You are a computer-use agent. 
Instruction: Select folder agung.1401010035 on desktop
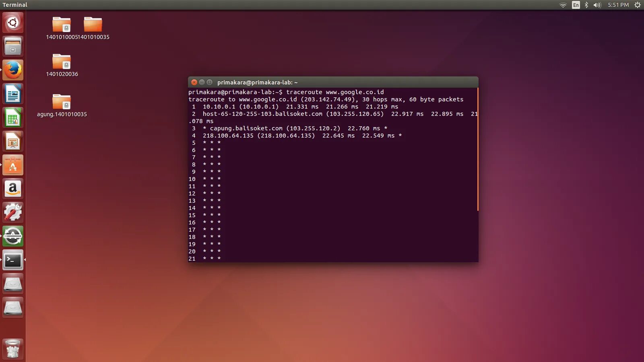tap(62, 105)
